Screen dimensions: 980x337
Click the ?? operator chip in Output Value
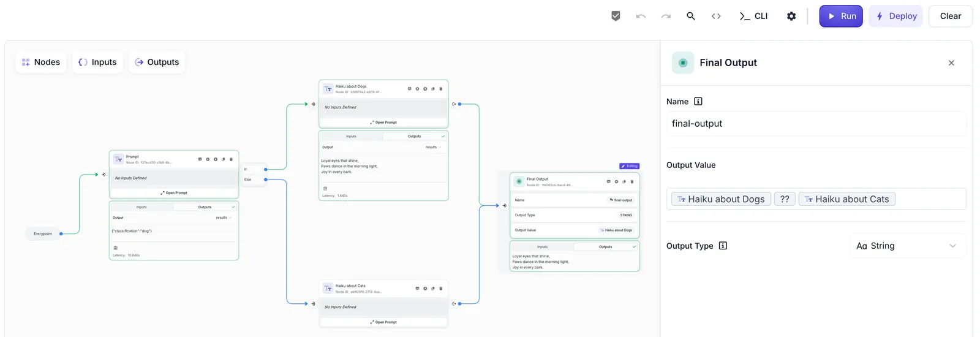[785, 199]
